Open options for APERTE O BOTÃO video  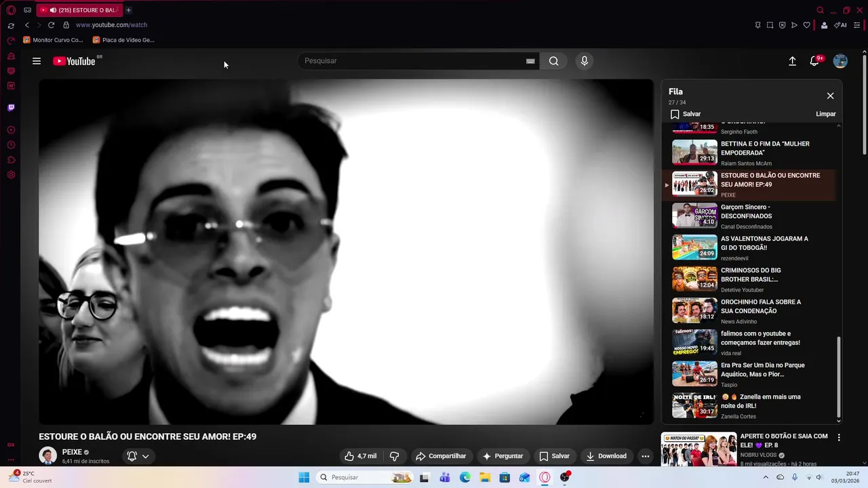click(x=839, y=437)
